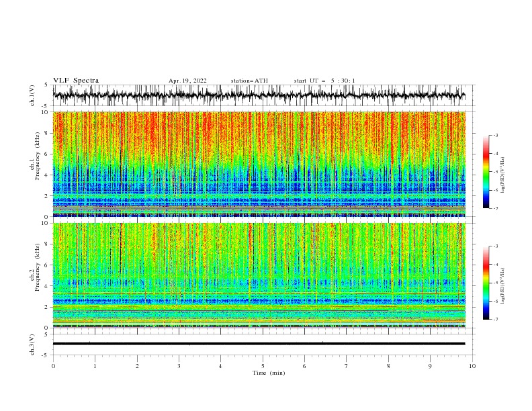532x411 pixels.
Task: Select the "ch.1(V)" waveform axis label
Action: tap(32, 95)
